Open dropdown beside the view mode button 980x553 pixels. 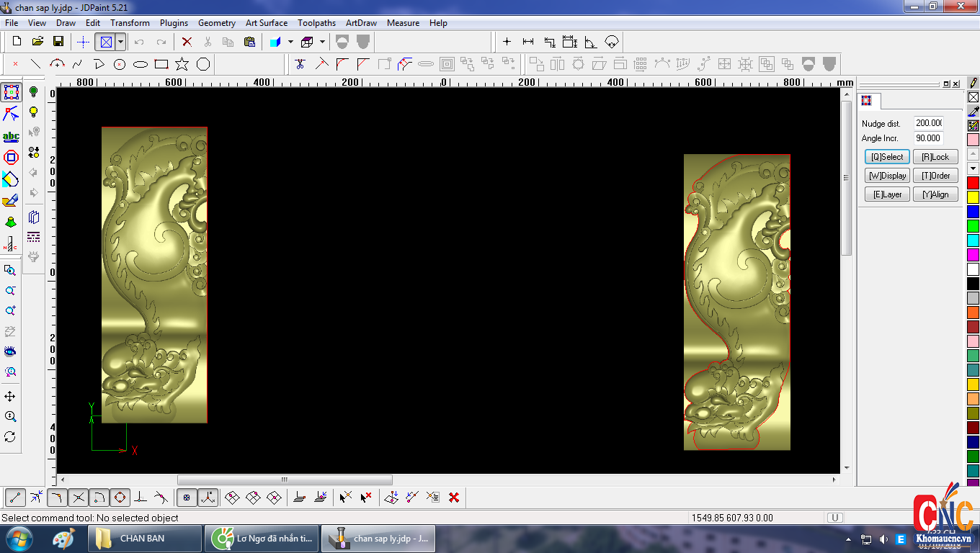(x=120, y=42)
